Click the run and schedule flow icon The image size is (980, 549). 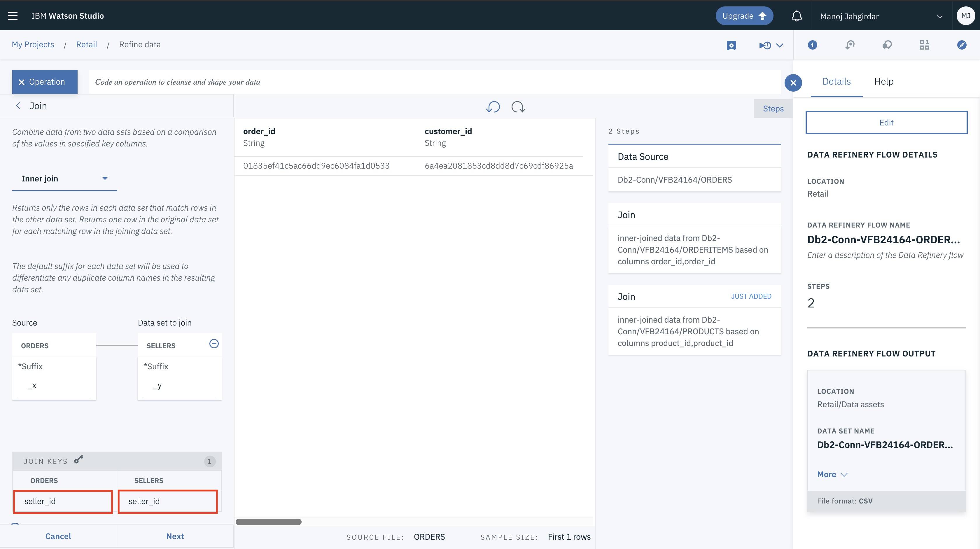(765, 45)
